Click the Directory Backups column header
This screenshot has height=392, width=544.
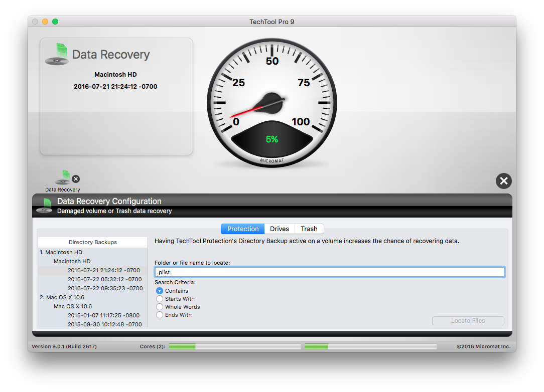pos(93,242)
